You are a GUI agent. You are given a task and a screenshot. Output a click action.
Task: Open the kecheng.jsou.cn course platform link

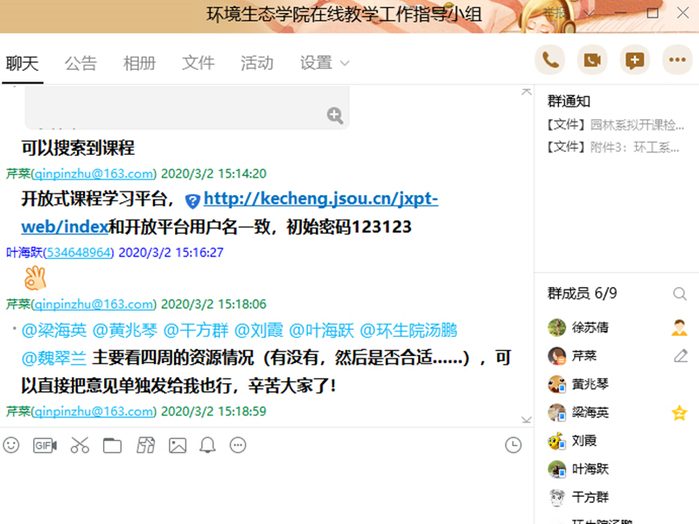(320, 199)
